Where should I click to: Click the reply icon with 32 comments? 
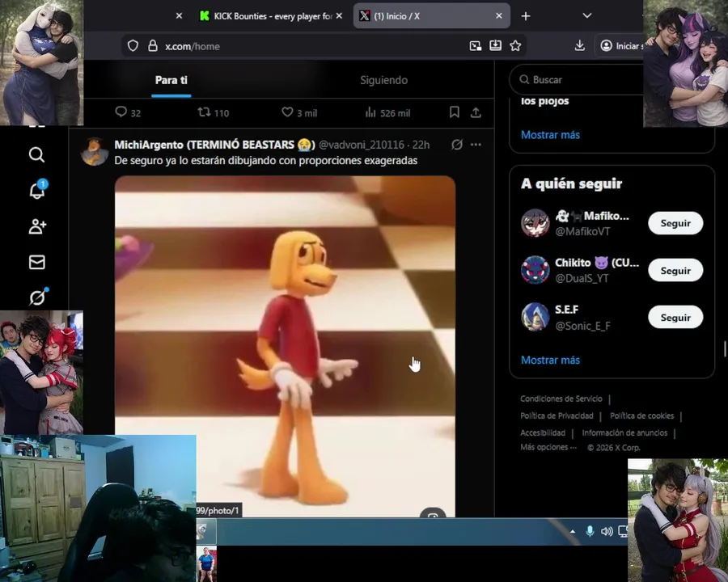coord(121,112)
